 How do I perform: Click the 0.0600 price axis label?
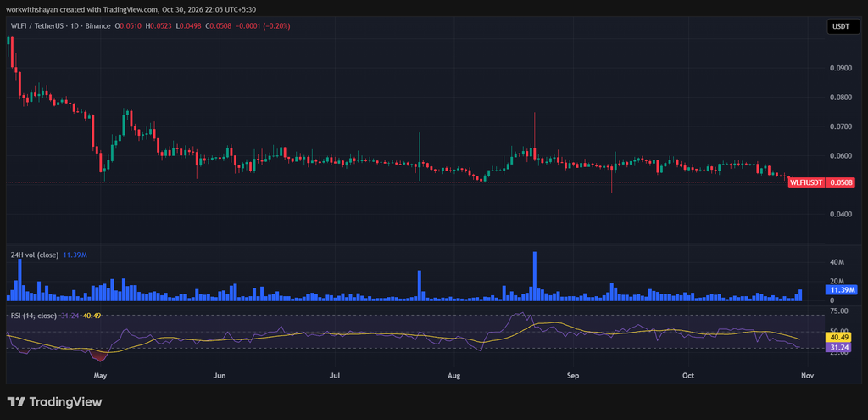tap(840, 156)
